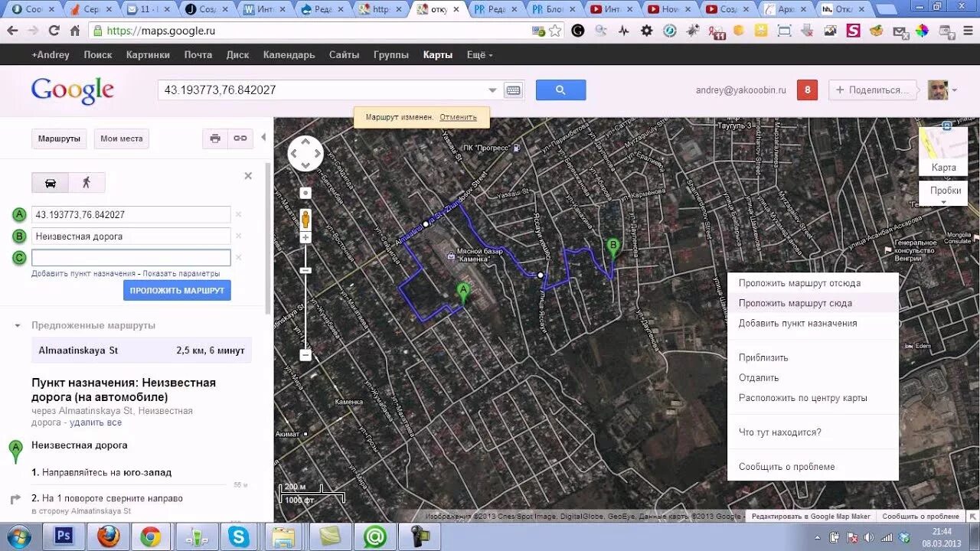Open Skype from the taskbar
Image resolution: width=980 pixels, height=551 pixels.
pyautogui.click(x=240, y=536)
